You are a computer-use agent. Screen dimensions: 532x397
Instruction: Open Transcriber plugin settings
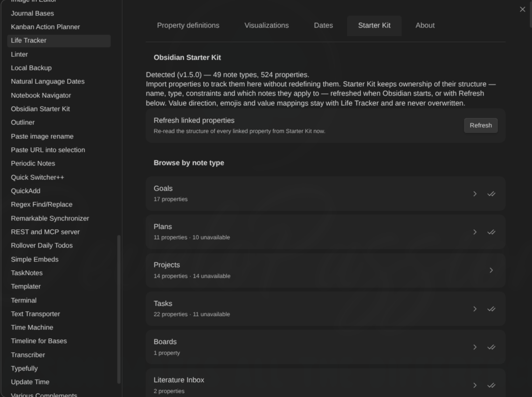(59, 355)
